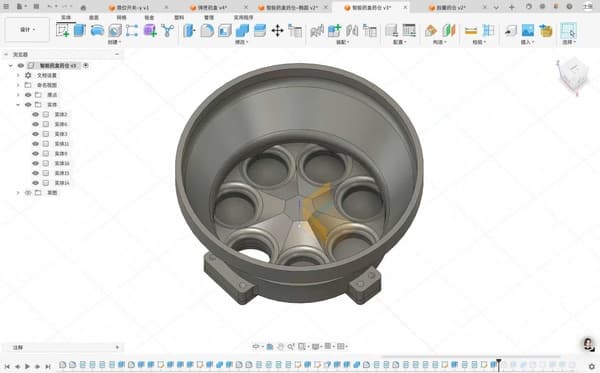Click the Insert image canvas icon

[528, 30]
